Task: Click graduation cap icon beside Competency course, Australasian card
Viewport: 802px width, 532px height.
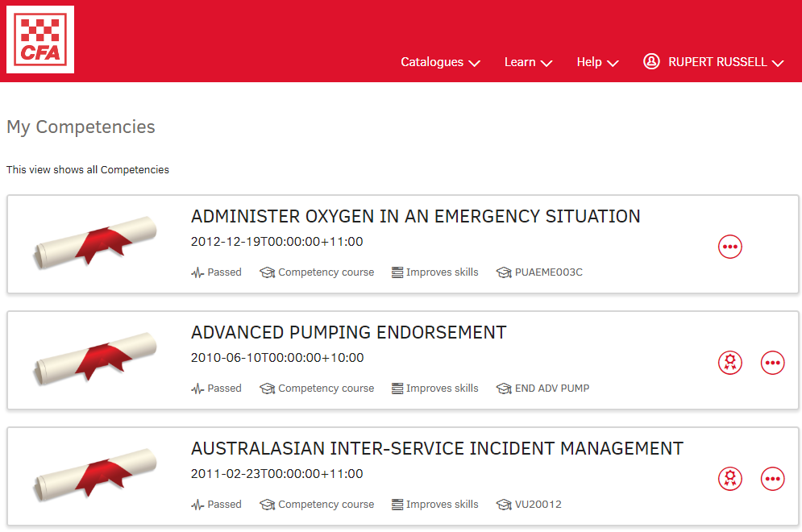Action: (267, 505)
